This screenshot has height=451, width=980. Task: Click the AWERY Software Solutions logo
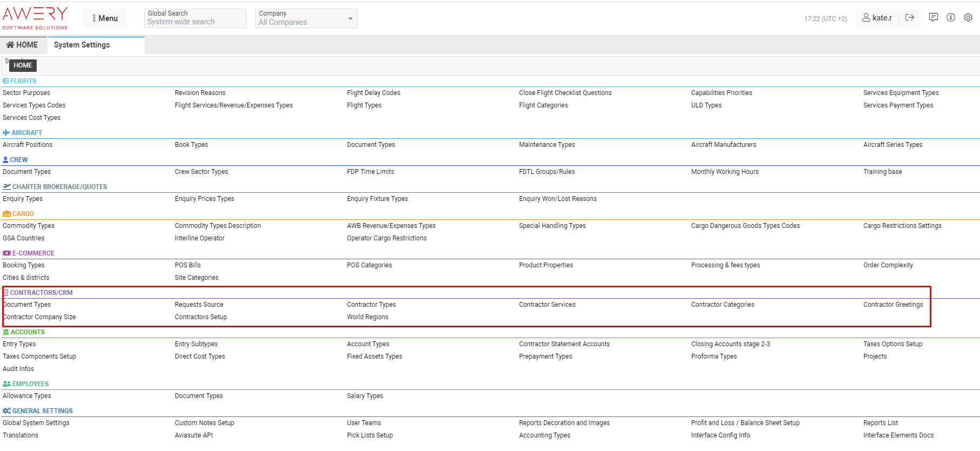coord(35,18)
